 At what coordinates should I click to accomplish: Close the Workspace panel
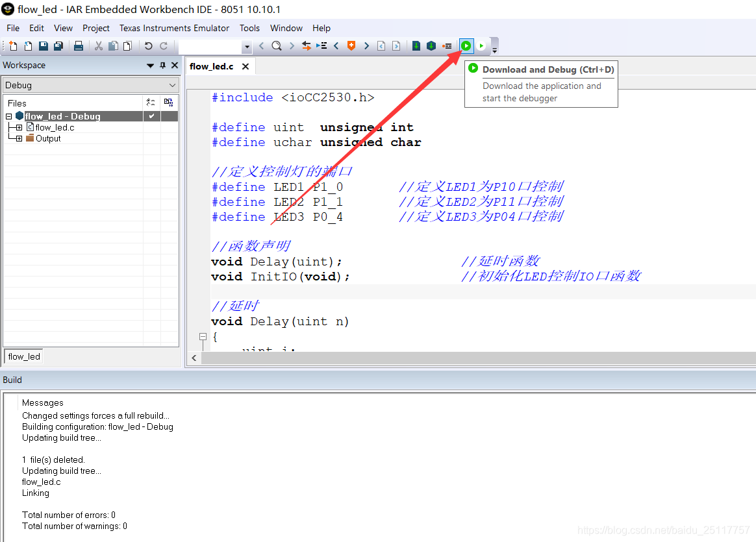point(175,65)
